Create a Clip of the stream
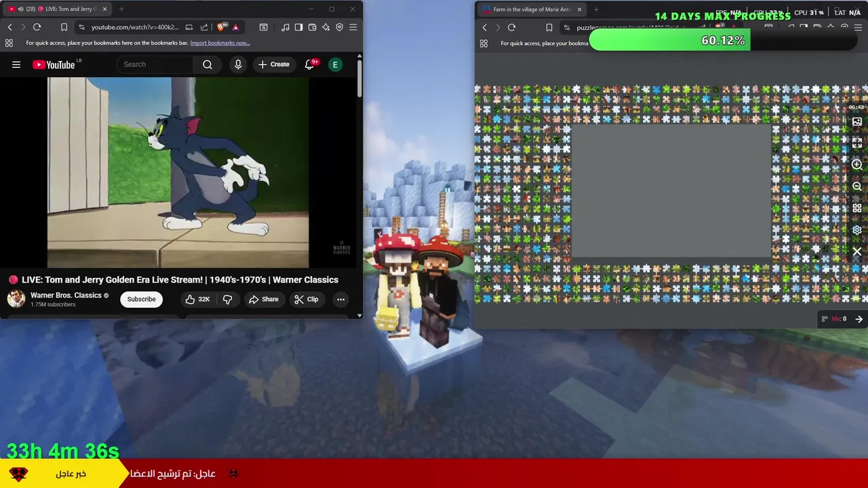 307,299
